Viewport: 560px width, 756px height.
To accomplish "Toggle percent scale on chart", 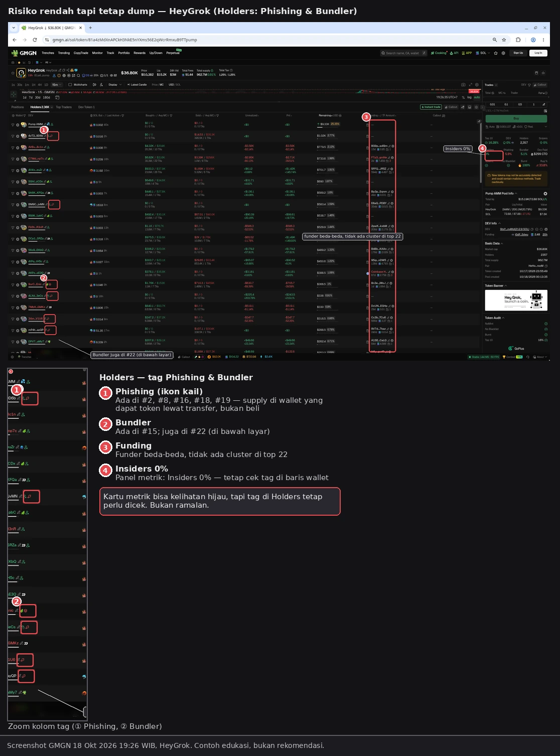I will tap(463, 97).
